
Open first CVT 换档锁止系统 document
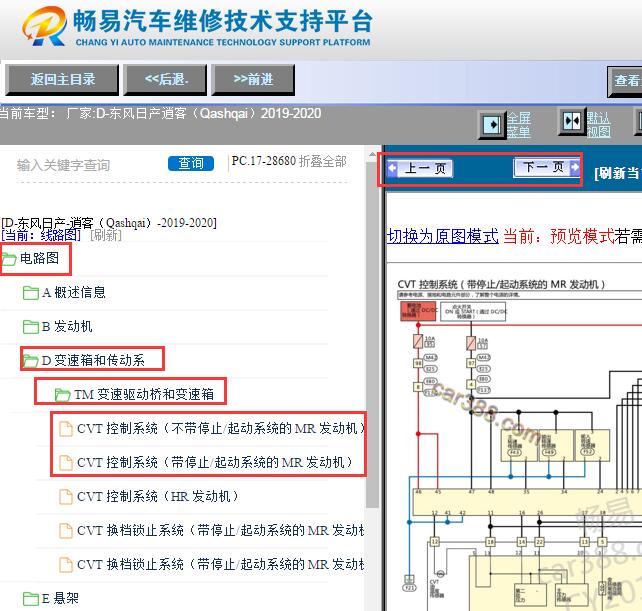[220, 530]
